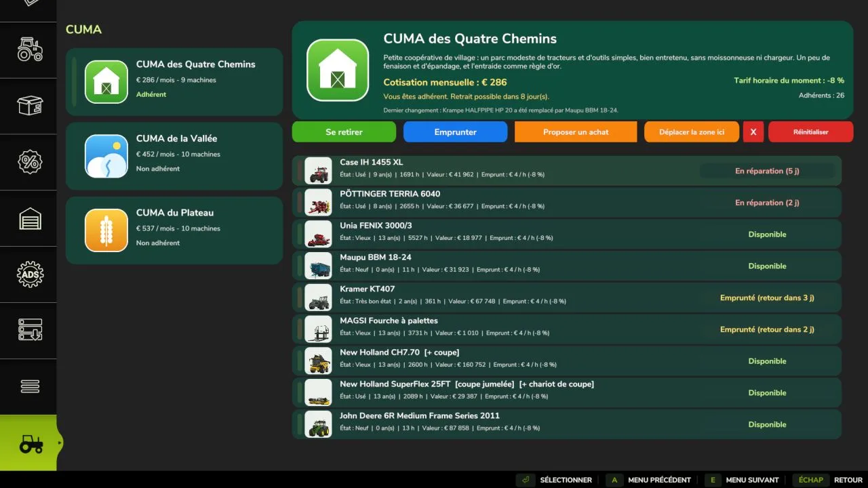Screen dimensions: 868x488
Task: Click the MAGSI pallet fork thumbnail
Action: point(318,329)
